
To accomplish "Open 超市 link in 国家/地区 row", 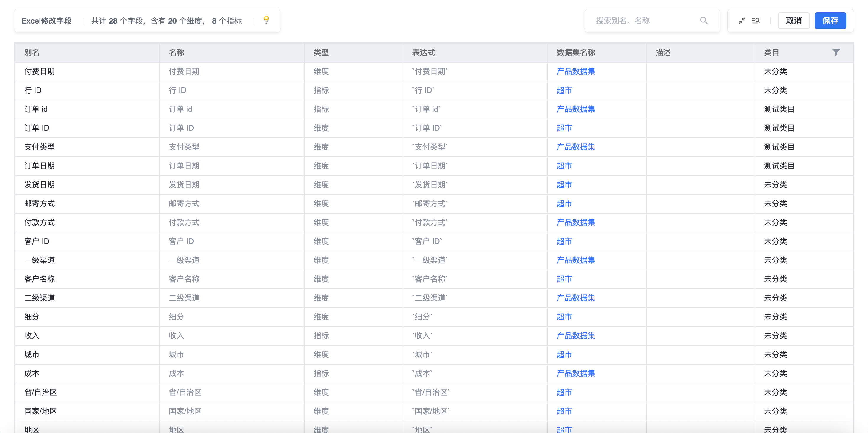I will click(564, 411).
